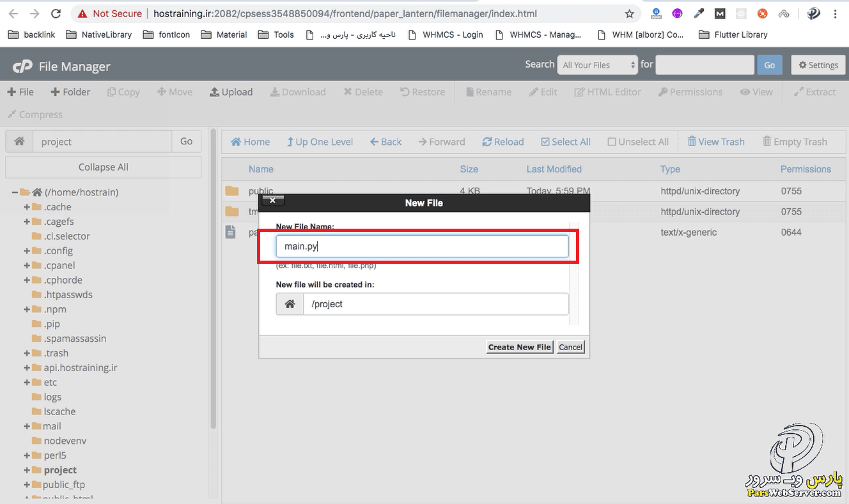Close the New File dialog with X

272,201
